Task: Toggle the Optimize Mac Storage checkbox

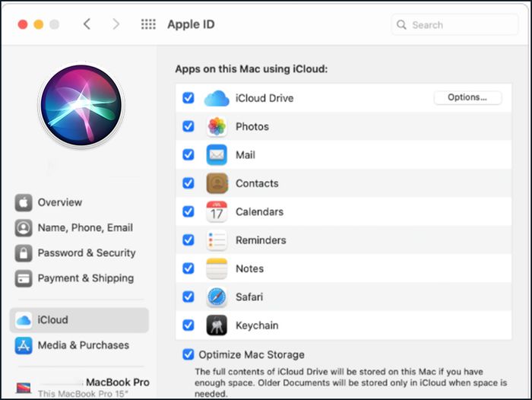Action: coord(188,354)
